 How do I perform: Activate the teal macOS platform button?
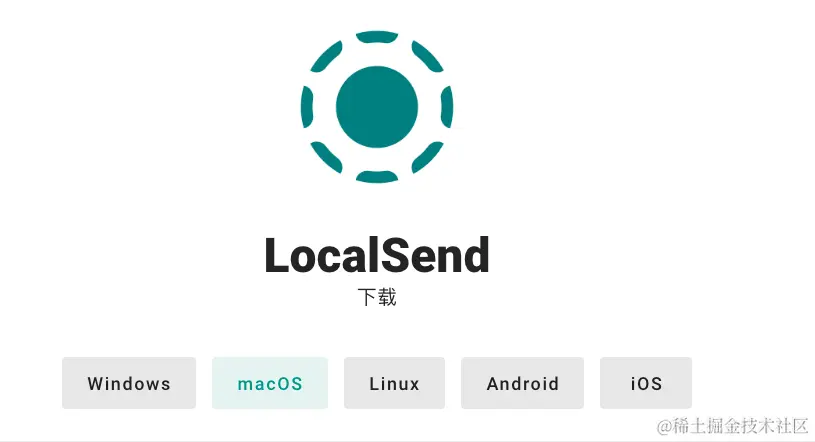coord(270,383)
